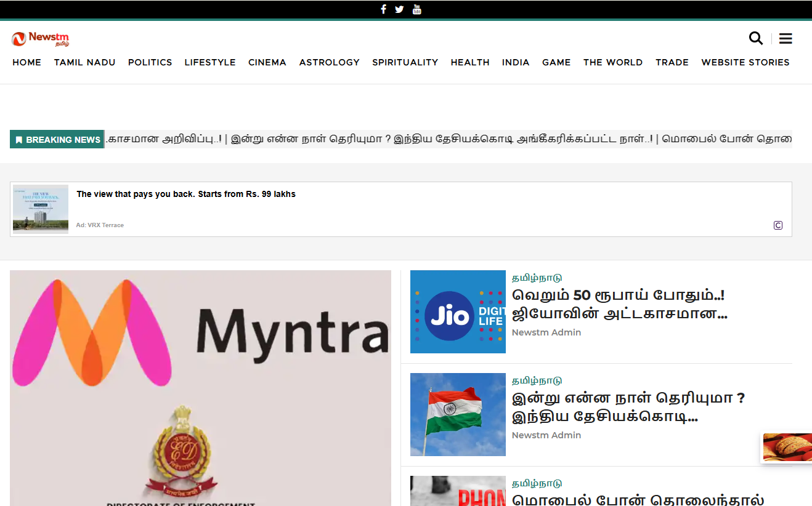The image size is (812, 506).
Task: Click the search magnifier icon
Action: coord(755,38)
